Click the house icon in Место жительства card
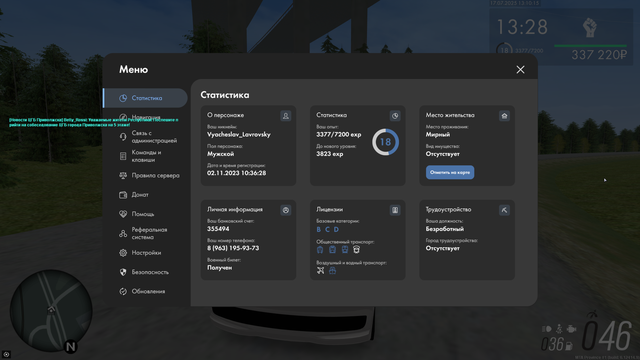The width and height of the screenshot is (640, 360). 504,116
